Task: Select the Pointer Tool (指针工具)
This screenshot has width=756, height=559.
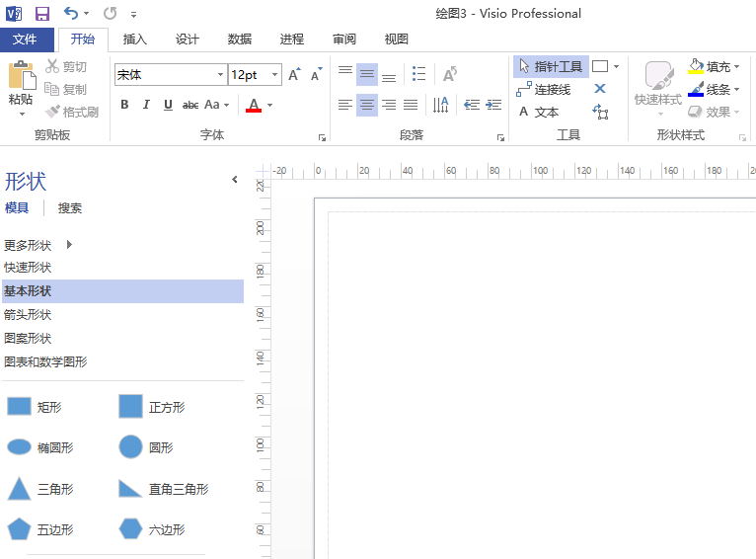Action: coord(551,66)
